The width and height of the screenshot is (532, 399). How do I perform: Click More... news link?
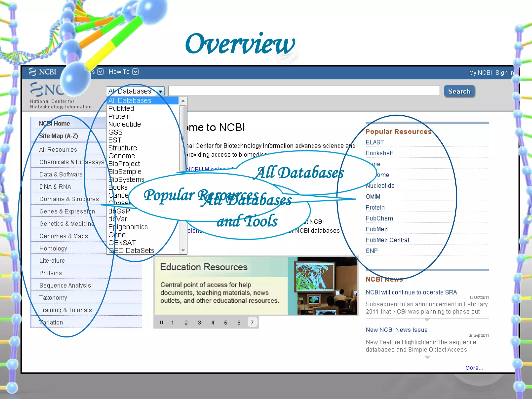(474, 368)
